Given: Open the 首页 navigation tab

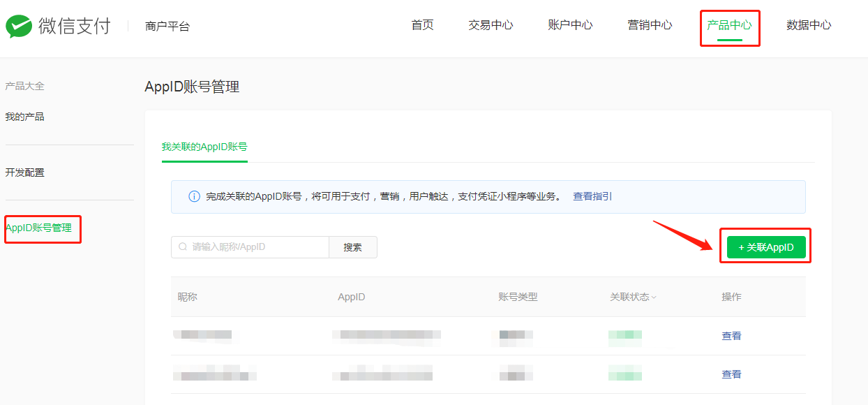Looking at the screenshot, I should tap(422, 25).
